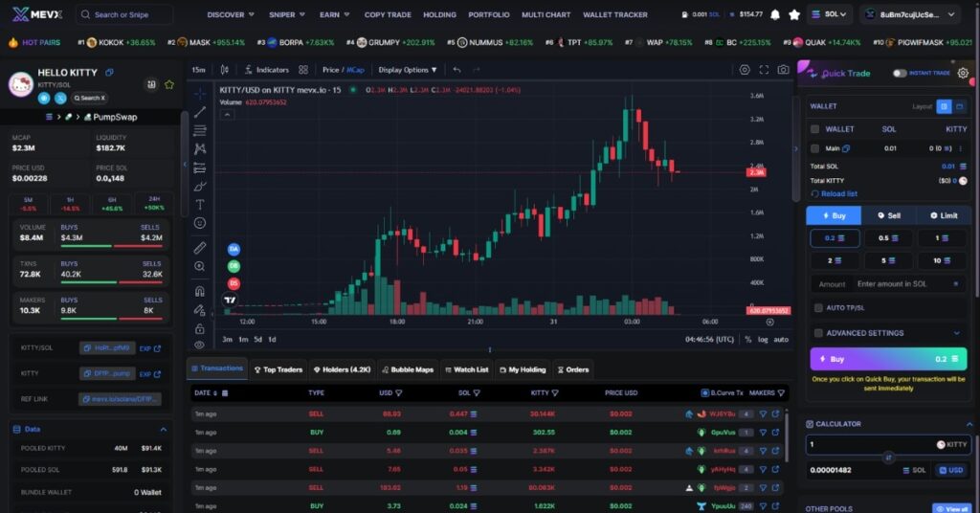Open the wallet account 8uBm7cujUcSe dropdown
This screenshot has height=513, width=980.
pos(910,14)
